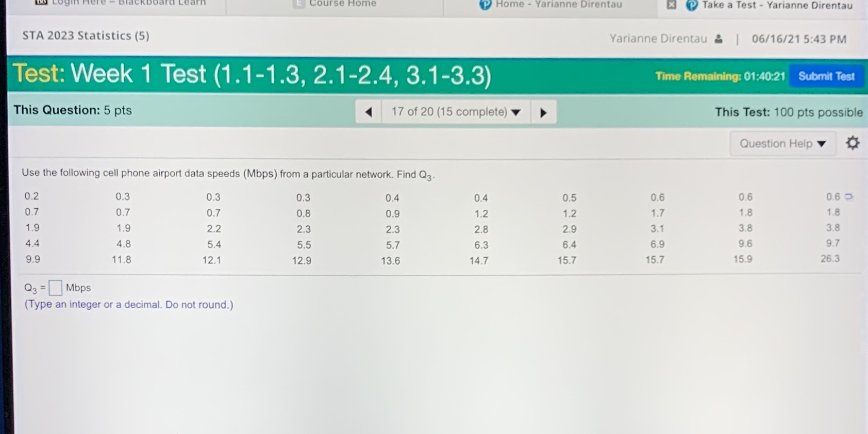Screen dimensions: 868x434
Task: Click the copy data icon next to 0.6
Action: point(849,196)
